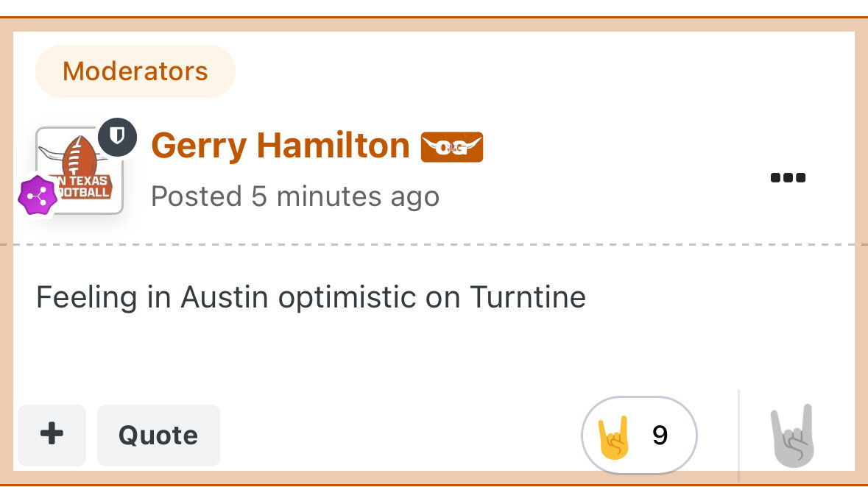Viewport: 868px width, 487px height.
Task: Click the Moderators group badge
Action: pyautogui.click(x=135, y=71)
